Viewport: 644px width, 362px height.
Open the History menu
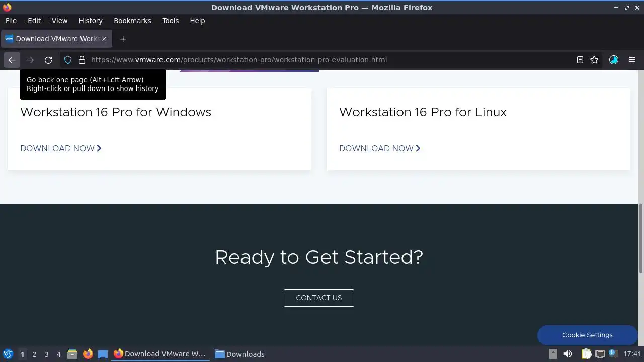(x=91, y=21)
